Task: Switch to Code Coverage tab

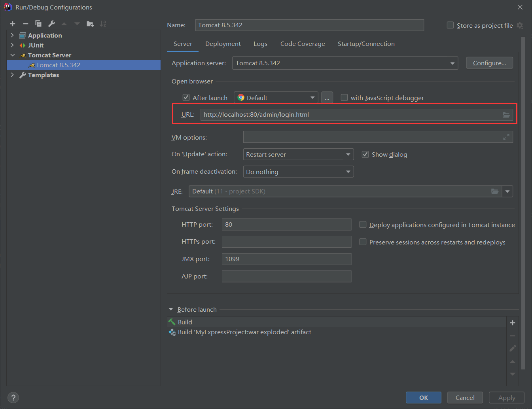Action: (303, 44)
